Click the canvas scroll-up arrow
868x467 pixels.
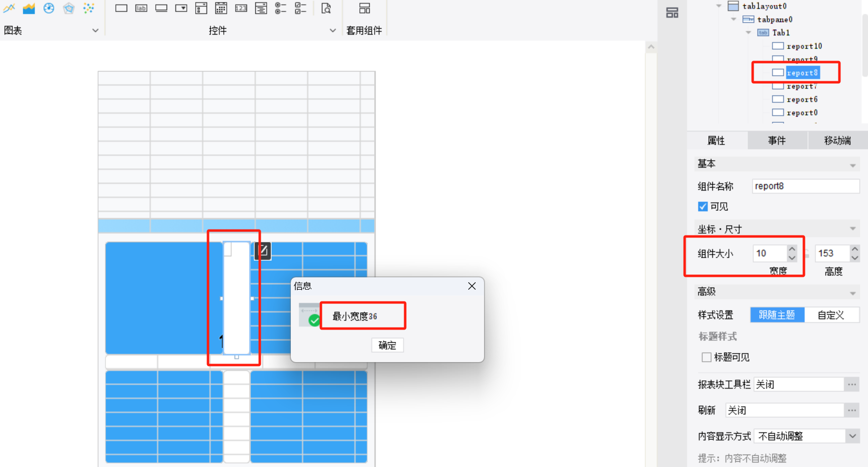tap(651, 47)
